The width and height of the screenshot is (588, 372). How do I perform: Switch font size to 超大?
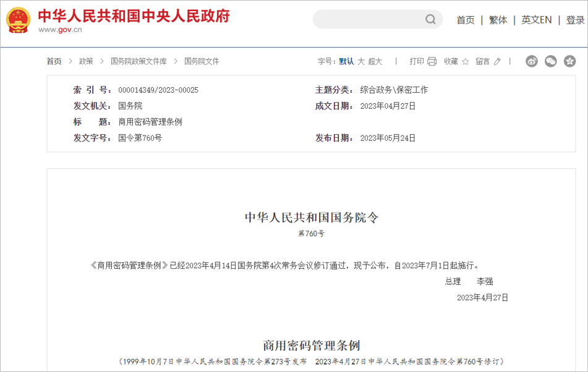pyautogui.click(x=375, y=61)
